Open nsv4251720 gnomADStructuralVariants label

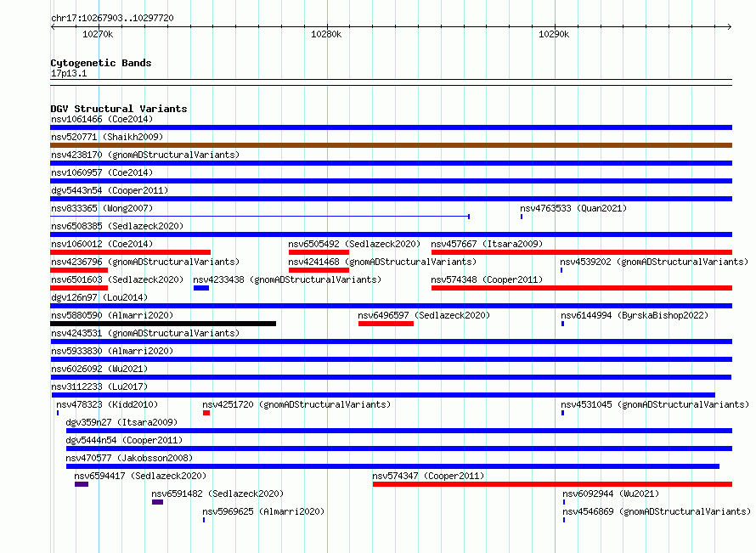(x=296, y=404)
